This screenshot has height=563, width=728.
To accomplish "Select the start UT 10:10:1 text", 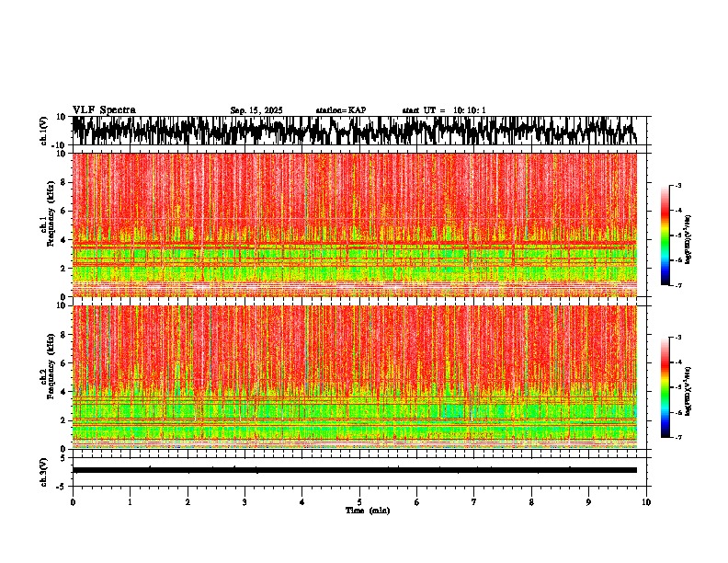I will [x=444, y=110].
